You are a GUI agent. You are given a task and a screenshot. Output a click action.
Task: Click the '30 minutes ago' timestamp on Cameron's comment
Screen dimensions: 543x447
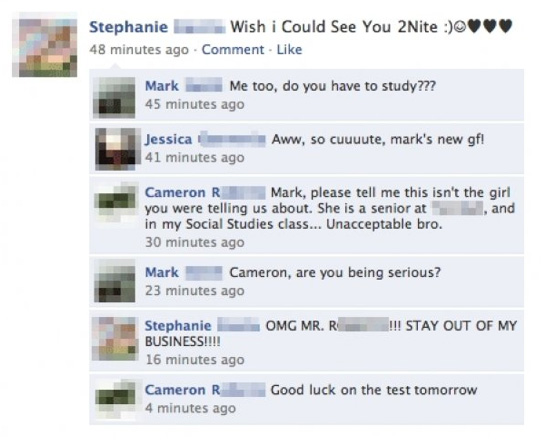coord(195,242)
